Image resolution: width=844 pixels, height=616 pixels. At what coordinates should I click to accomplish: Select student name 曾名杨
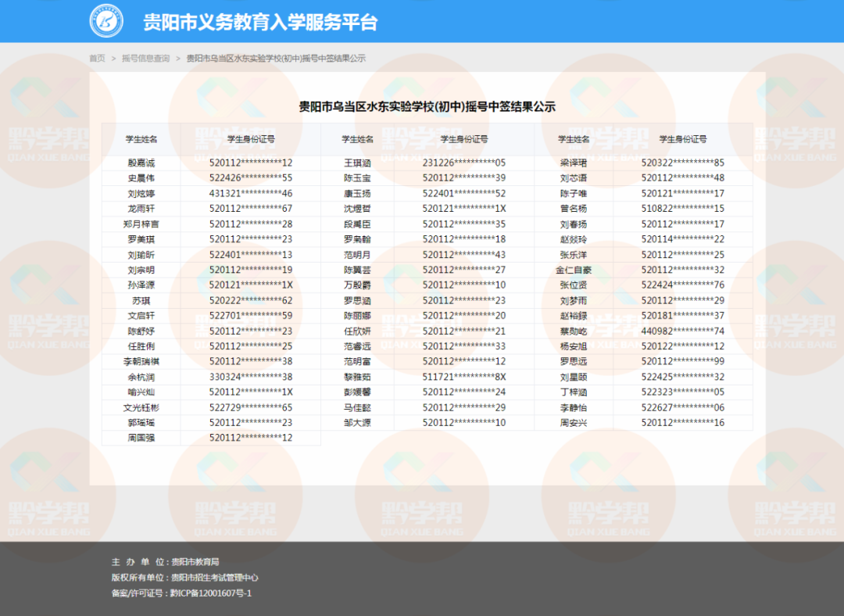574,209
